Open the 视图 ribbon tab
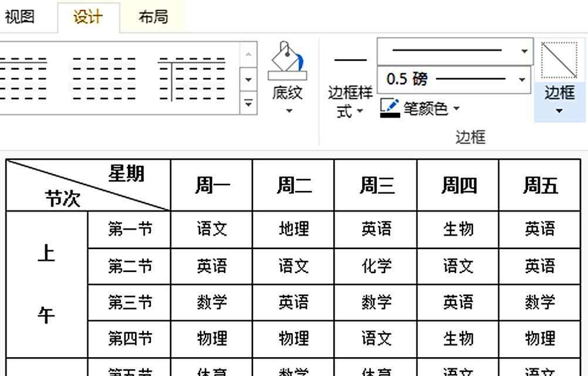 click(x=19, y=17)
